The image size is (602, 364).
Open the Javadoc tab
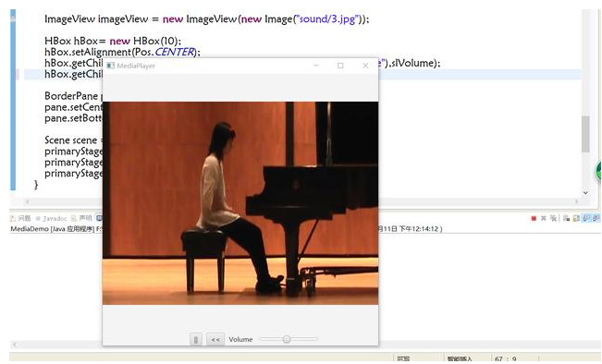point(51,218)
